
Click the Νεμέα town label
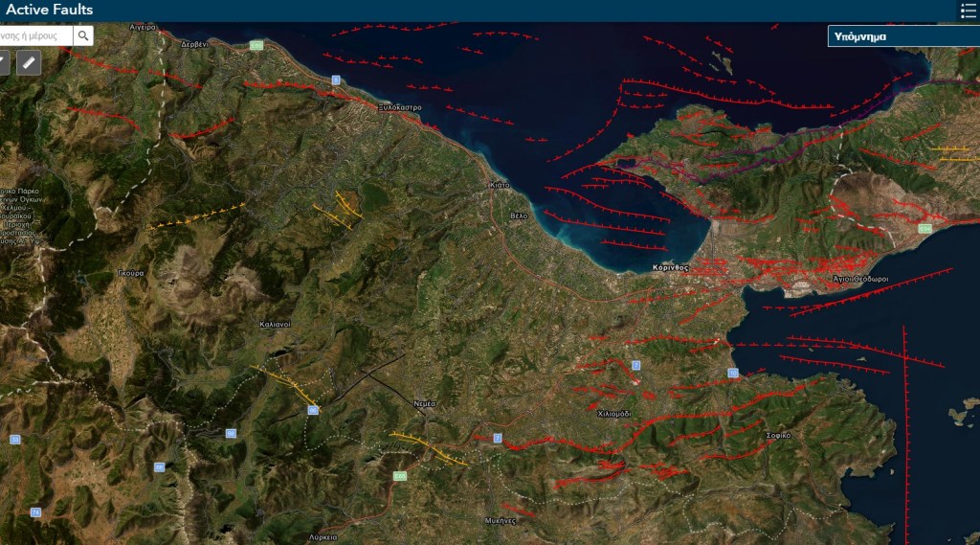424,403
